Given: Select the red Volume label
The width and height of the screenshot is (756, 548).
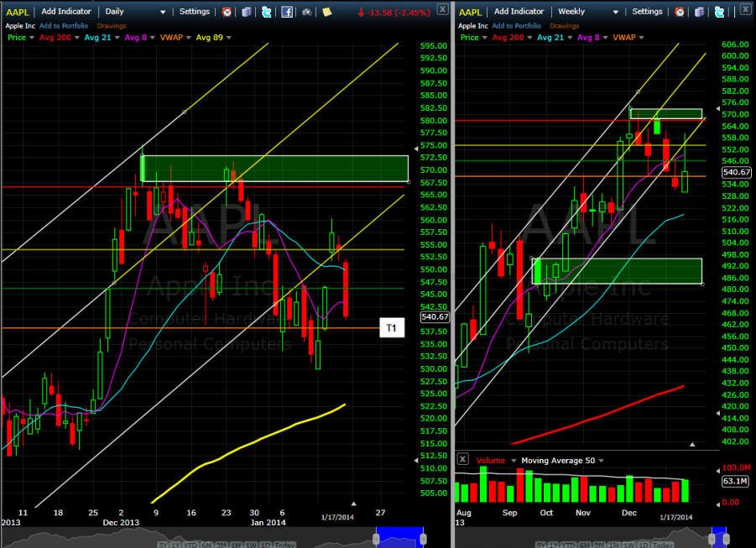Looking at the screenshot, I should click(490, 461).
